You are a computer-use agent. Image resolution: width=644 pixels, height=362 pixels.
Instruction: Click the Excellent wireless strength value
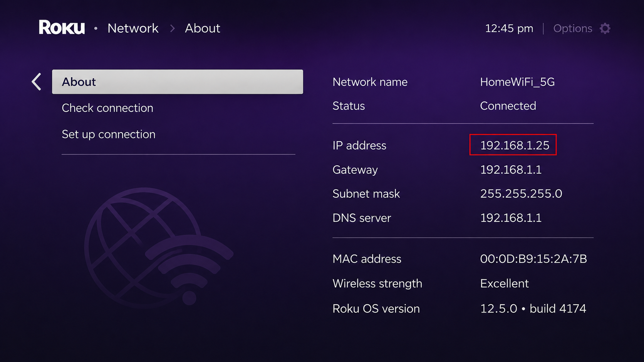pyautogui.click(x=504, y=284)
